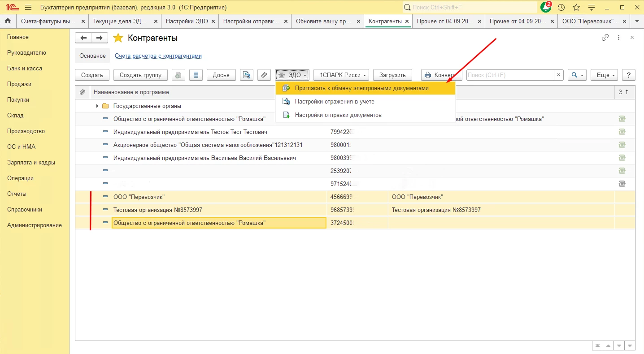Switch to the Настройки ЭДО tab
644x354 pixels.
coord(187,22)
